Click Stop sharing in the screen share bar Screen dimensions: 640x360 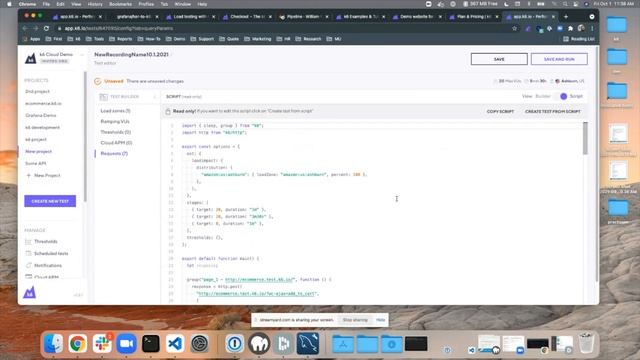[355, 320]
